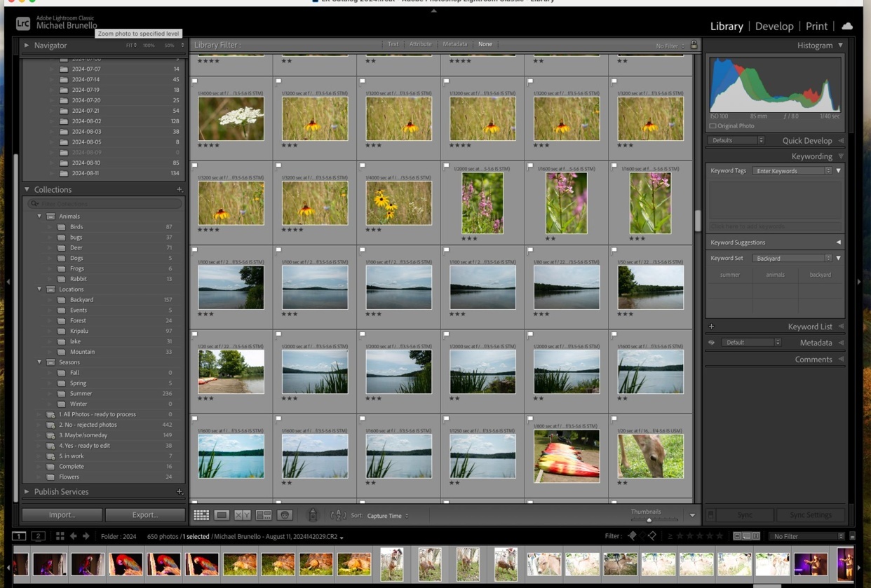The image size is (871, 588).
Task: Select the kayaks thumbnail in grid
Action: coord(567,456)
